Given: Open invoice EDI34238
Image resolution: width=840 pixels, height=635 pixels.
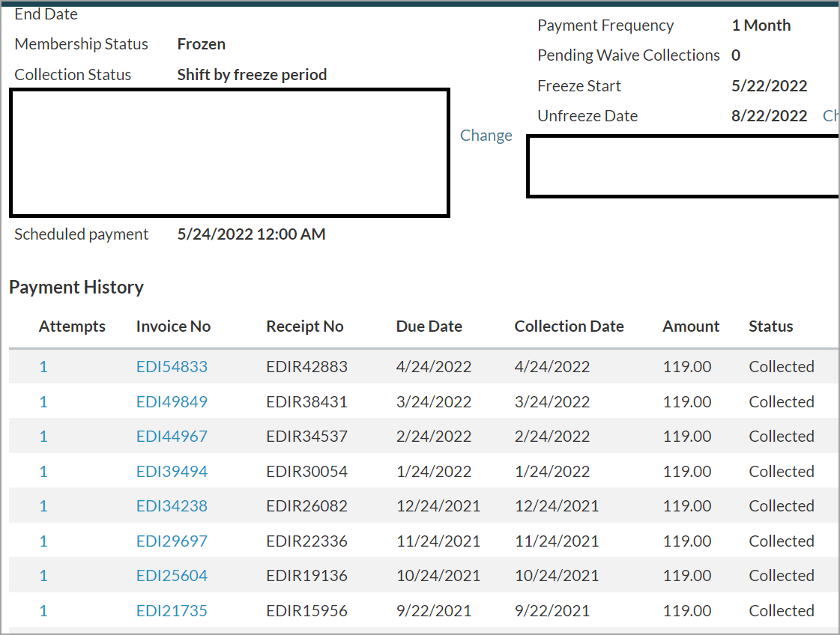Looking at the screenshot, I should 172,506.
